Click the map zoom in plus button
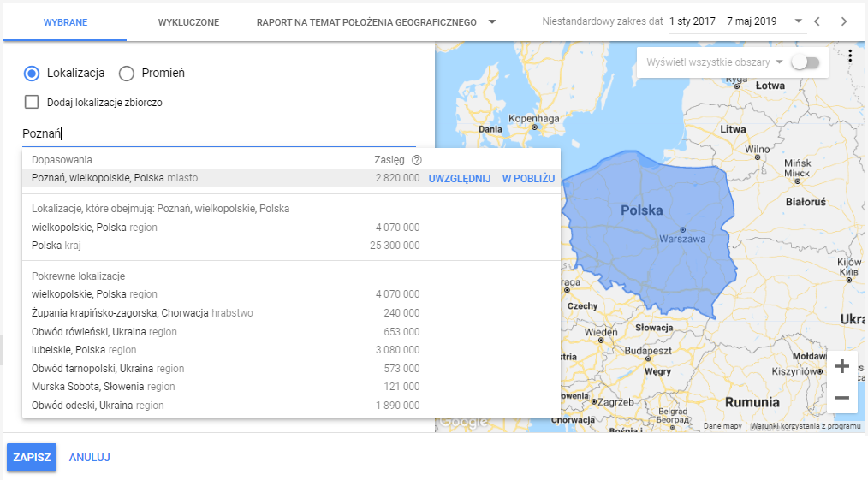This screenshot has height=480, width=868. (841, 366)
